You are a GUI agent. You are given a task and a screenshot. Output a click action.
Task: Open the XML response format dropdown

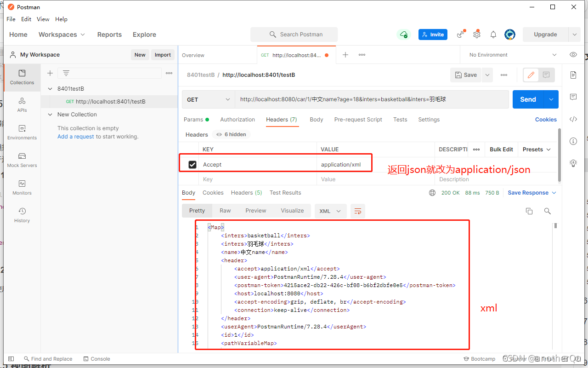tap(330, 211)
